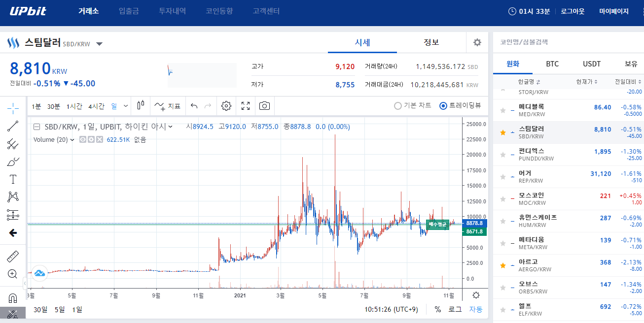Open the candlestick chart style selector
The width and height of the screenshot is (644, 323).
tap(141, 105)
